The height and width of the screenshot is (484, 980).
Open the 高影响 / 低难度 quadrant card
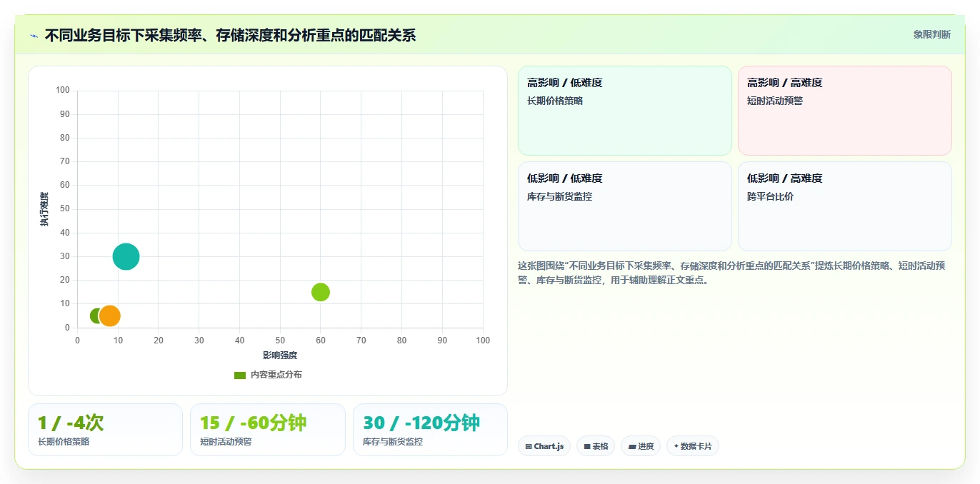tap(625, 111)
